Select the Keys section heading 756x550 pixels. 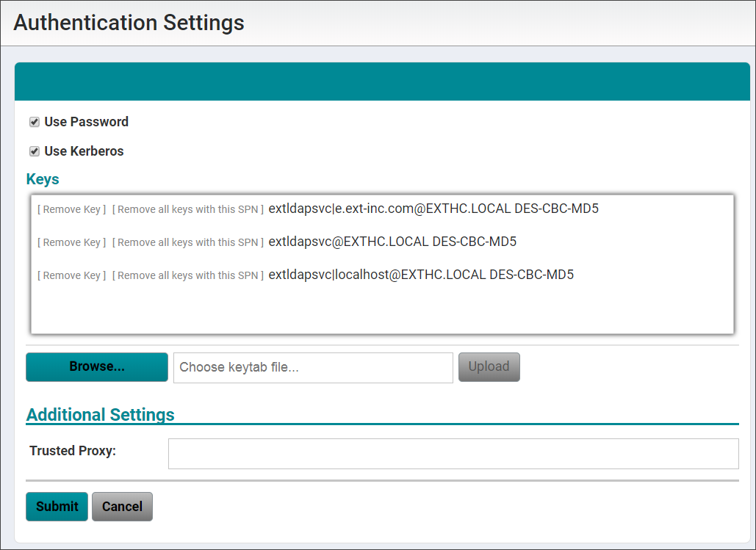click(x=42, y=178)
